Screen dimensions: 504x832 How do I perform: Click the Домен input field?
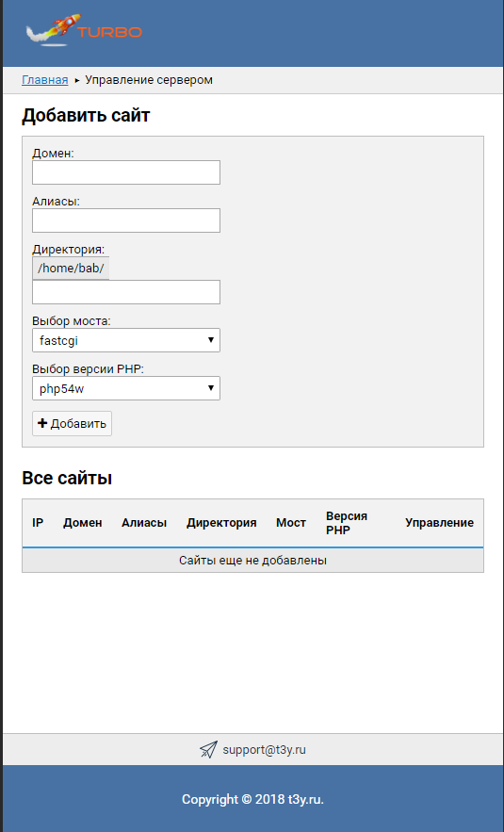126,172
